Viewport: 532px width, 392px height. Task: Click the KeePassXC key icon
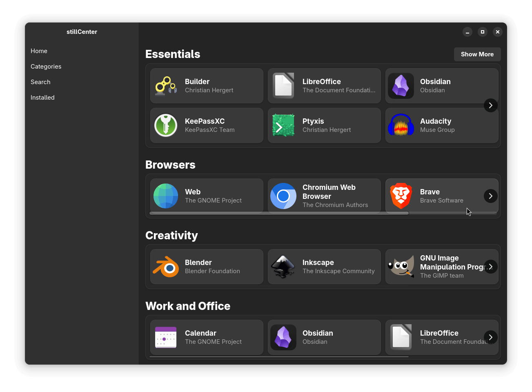pos(166,125)
